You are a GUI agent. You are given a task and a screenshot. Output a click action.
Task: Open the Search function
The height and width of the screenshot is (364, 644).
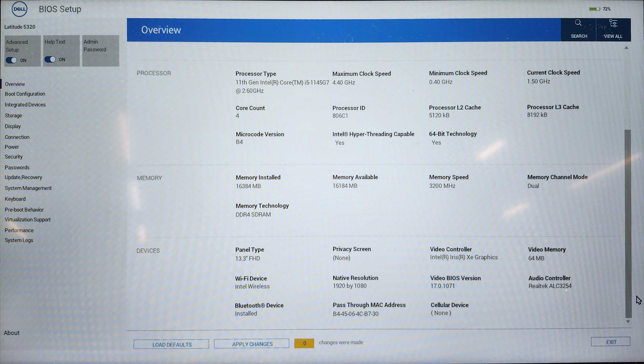(x=578, y=29)
